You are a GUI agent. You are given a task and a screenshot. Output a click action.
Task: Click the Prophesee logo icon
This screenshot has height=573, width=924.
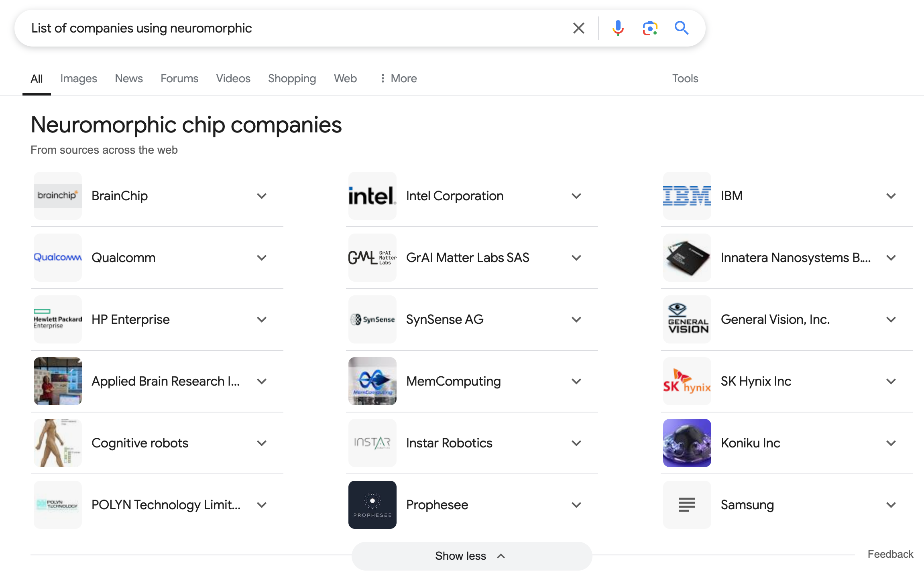[372, 505]
